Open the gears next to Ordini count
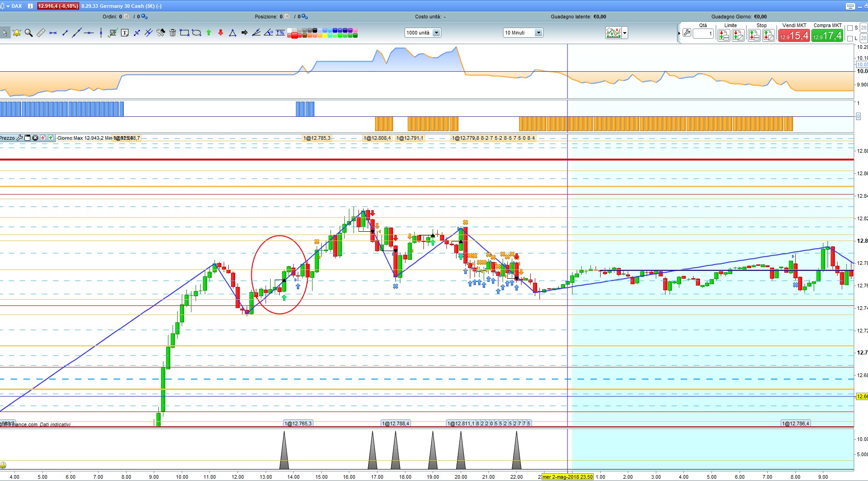 tap(145, 17)
